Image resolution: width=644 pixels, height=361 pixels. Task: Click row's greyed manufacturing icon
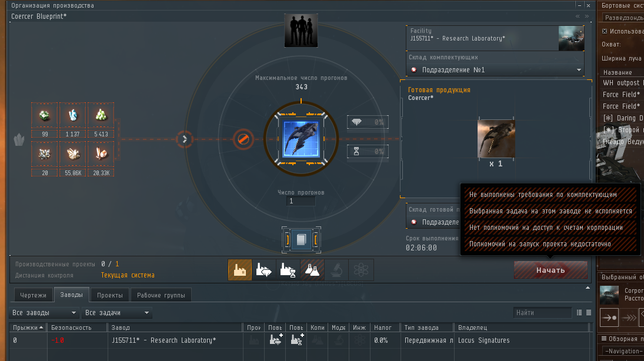254,340
